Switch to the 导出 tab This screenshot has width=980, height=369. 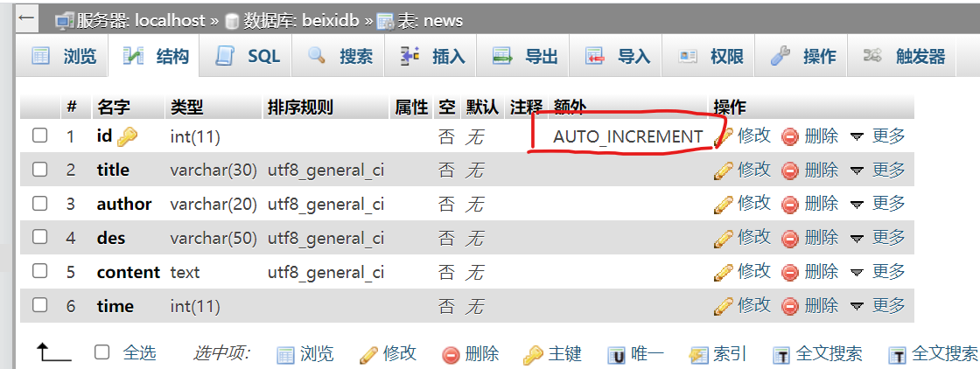tap(524, 56)
